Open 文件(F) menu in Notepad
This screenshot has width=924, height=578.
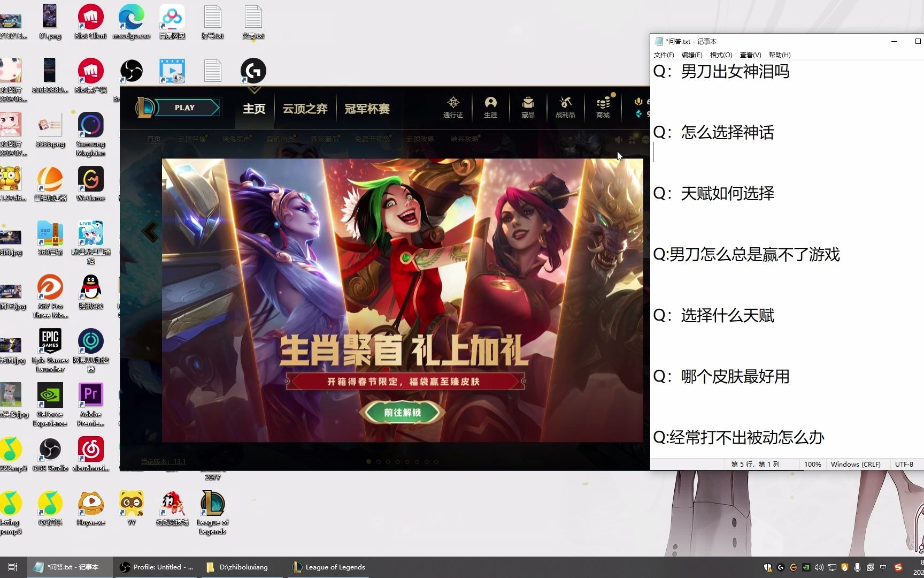tap(664, 55)
